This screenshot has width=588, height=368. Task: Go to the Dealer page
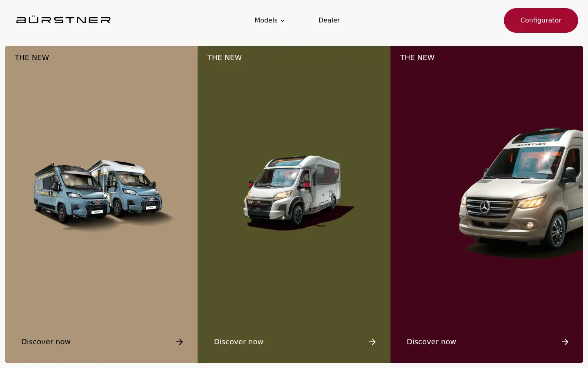click(329, 20)
